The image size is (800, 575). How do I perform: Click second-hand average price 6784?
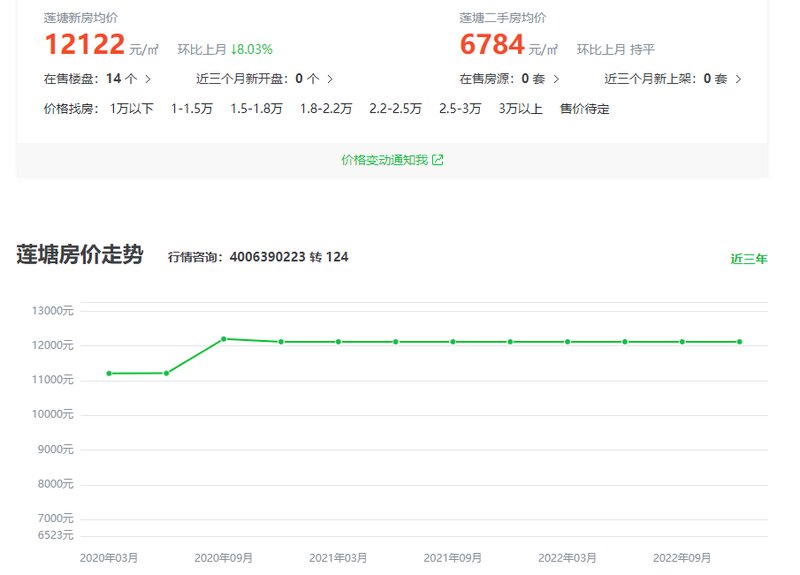(x=492, y=44)
